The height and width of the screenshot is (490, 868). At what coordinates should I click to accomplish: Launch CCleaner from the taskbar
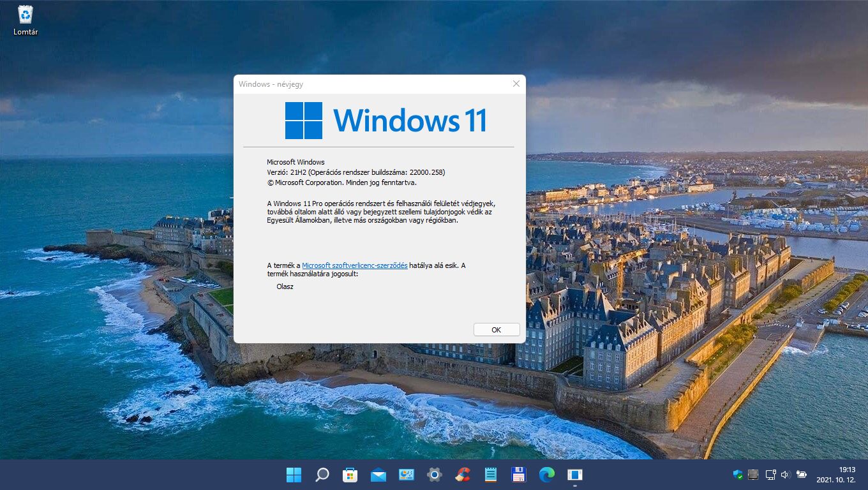(463, 475)
